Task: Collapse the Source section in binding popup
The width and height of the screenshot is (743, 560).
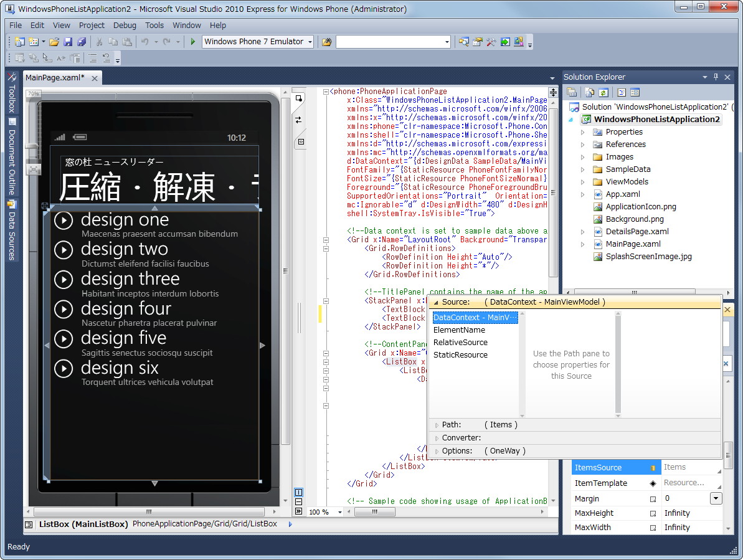Action: [x=436, y=302]
